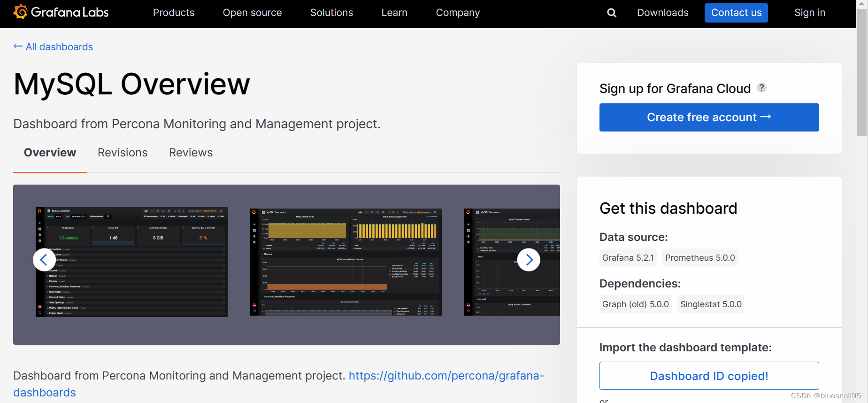The width and height of the screenshot is (868, 403).
Task: Click the Sign in link
Action: [810, 13]
